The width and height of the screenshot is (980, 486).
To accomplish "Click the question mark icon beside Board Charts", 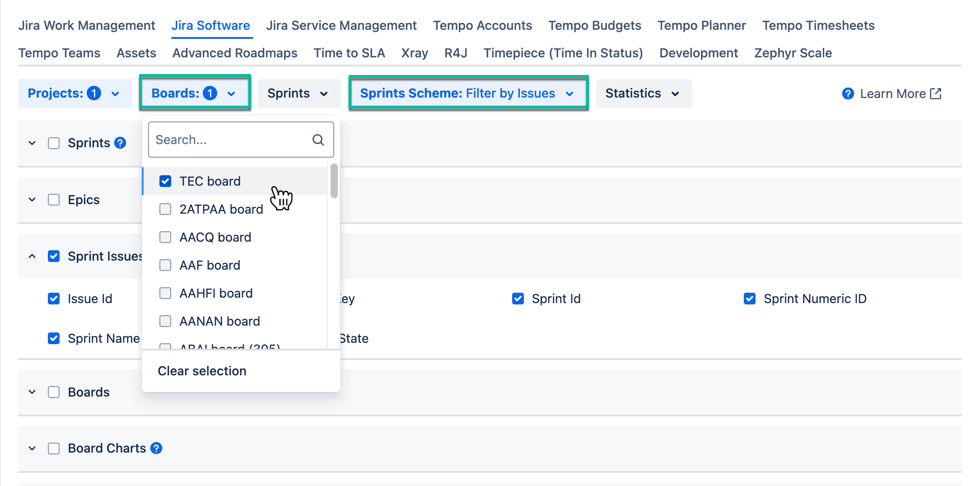I will coord(156,448).
